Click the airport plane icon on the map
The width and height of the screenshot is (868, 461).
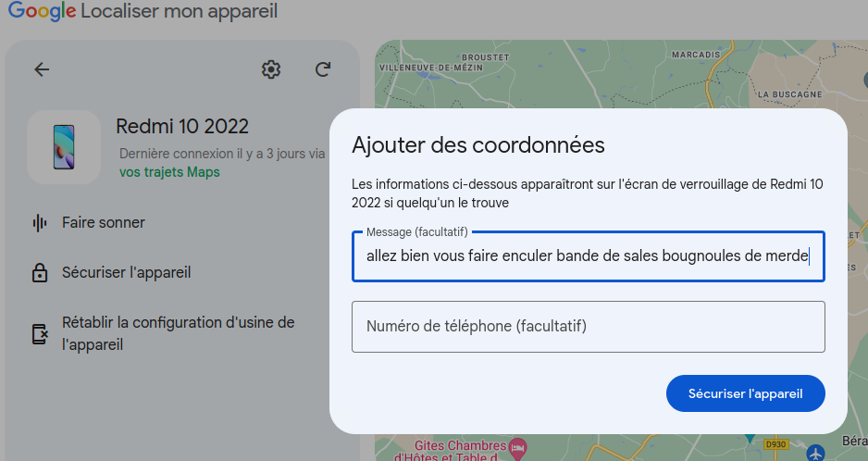(x=815, y=453)
